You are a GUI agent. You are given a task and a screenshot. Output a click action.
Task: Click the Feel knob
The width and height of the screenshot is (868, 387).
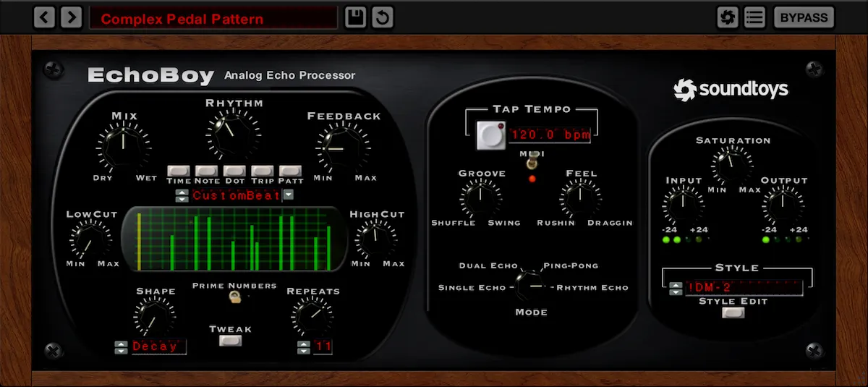(580, 199)
